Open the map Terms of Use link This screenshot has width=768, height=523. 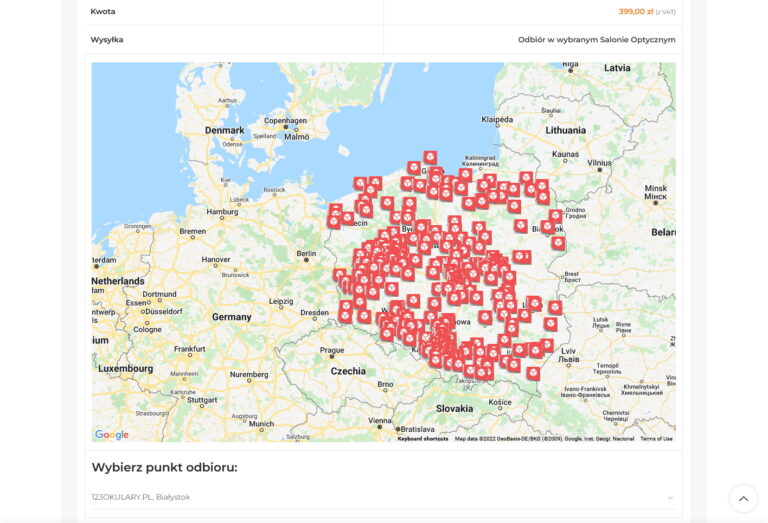pyautogui.click(x=656, y=438)
